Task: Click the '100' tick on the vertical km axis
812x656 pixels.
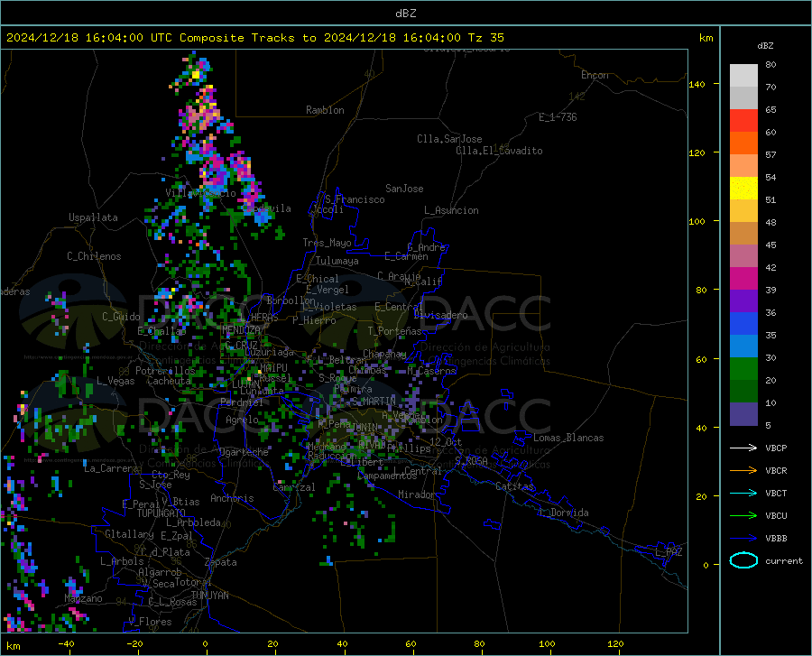Action: (x=697, y=221)
